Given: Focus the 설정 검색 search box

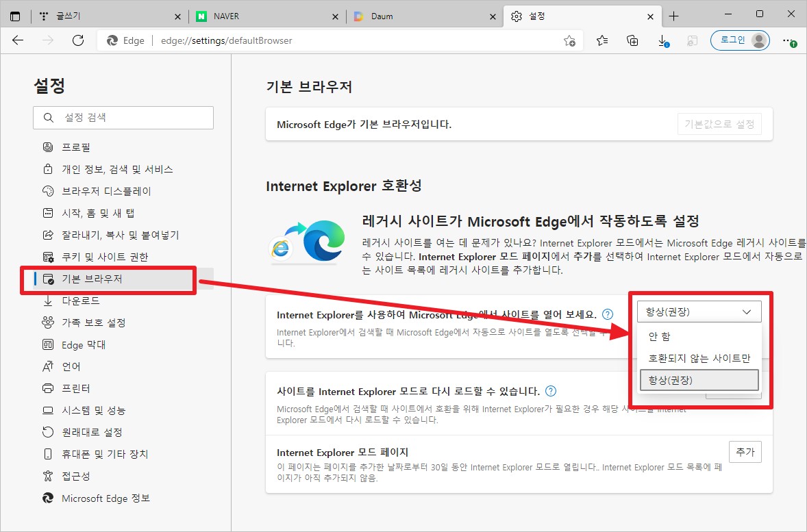Looking at the screenshot, I should pos(123,118).
